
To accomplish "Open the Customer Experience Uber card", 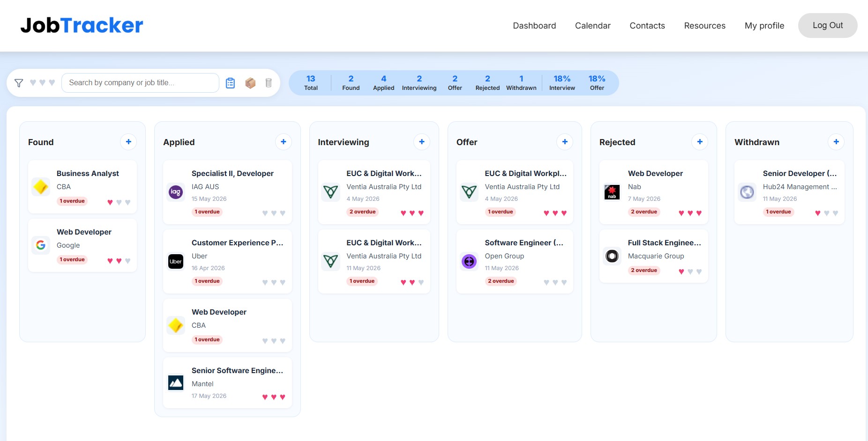I will 227,261.
